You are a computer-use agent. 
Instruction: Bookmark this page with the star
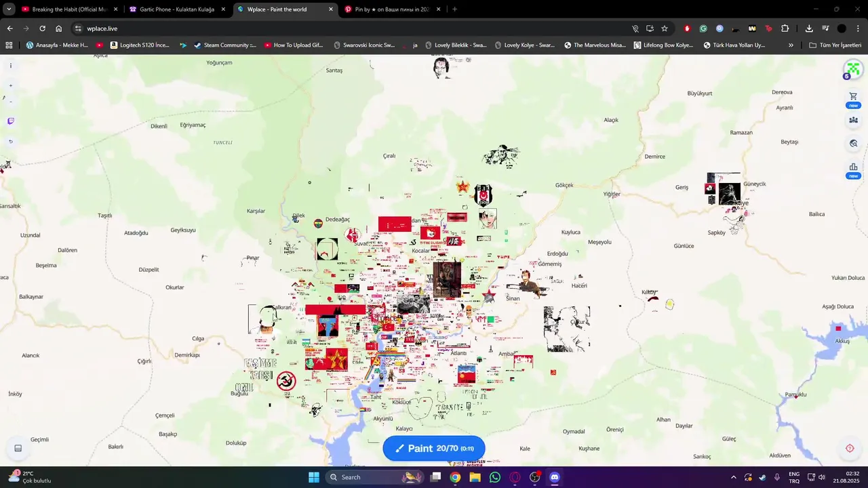[x=665, y=28]
